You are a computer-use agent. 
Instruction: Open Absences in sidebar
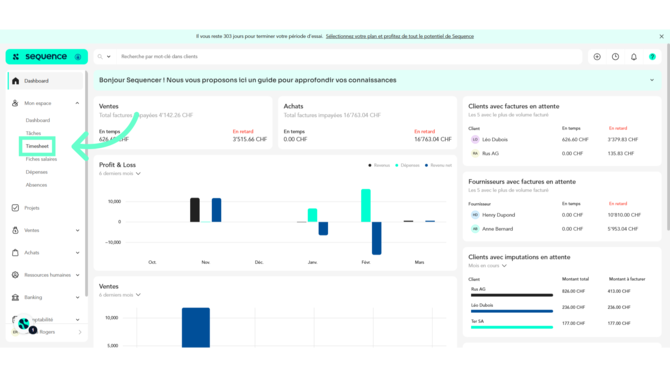click(x=36, y=185)
